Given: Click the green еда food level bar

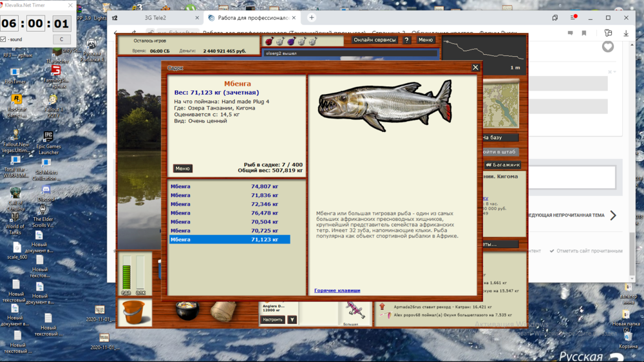Looking at the screenshot, I should [x=126, y=273].
